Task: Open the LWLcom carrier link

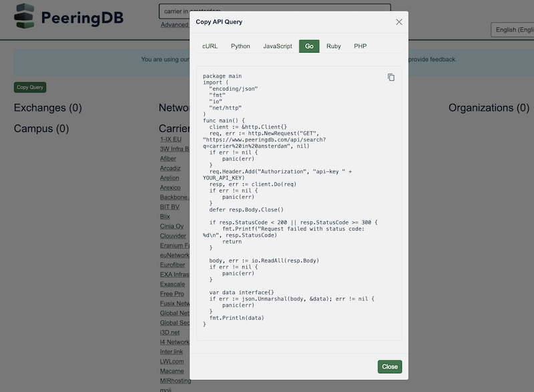Action: 172,361
